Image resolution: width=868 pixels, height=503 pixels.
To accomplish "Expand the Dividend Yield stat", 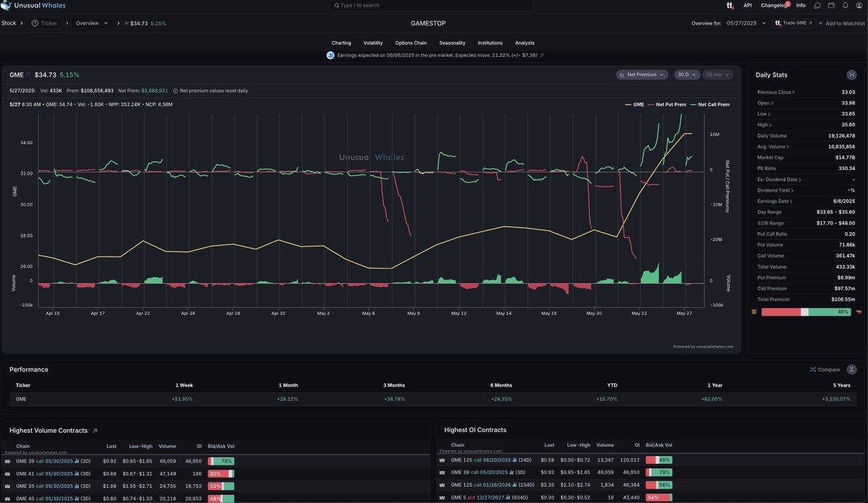I will point(776,190).
